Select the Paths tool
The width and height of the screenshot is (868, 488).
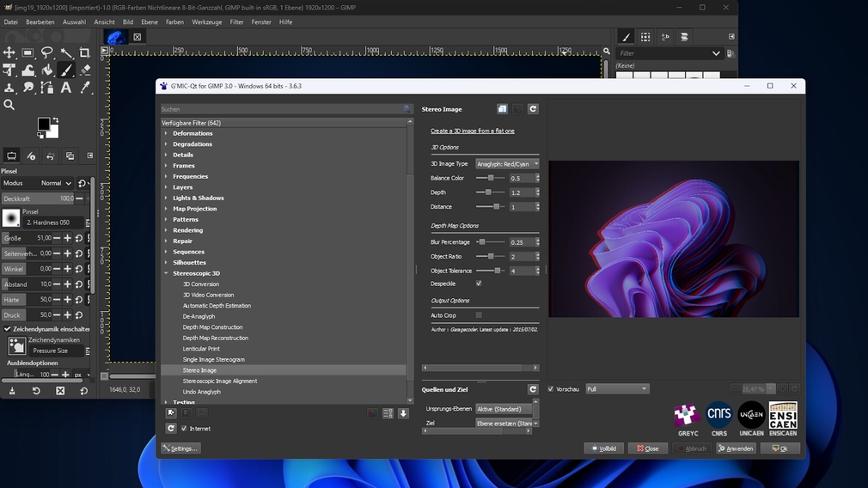47,88
